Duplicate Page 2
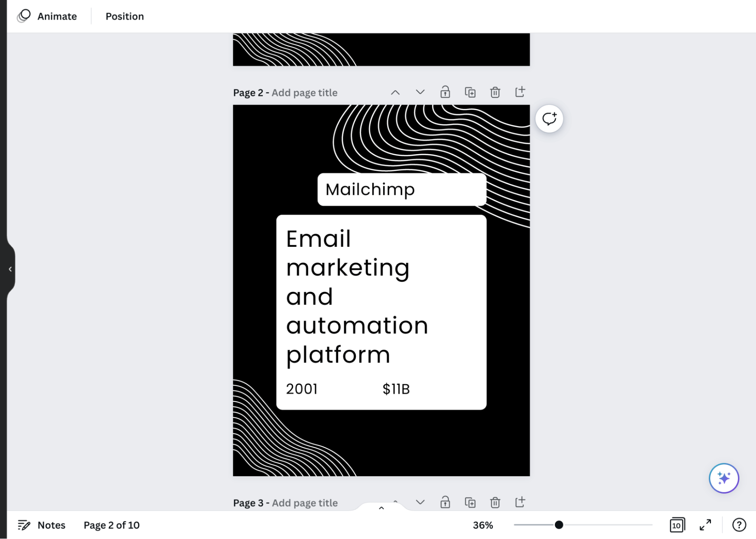 click(x=470, y=92)
